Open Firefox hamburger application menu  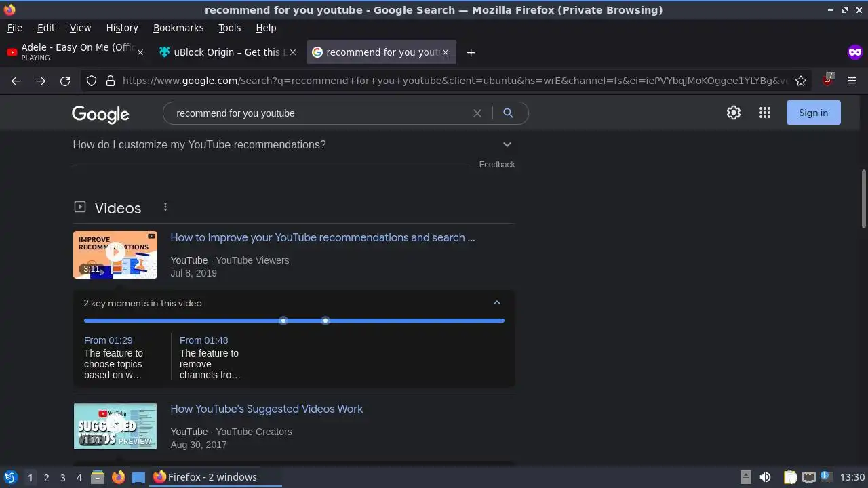[x=852, y=81]
